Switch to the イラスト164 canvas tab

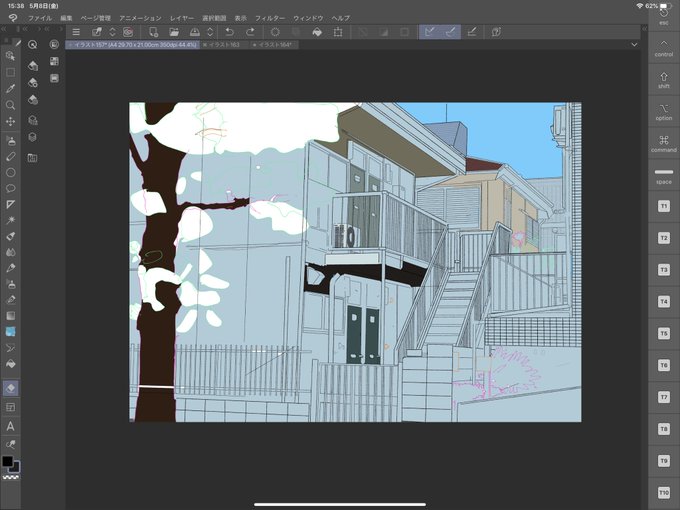274,45
